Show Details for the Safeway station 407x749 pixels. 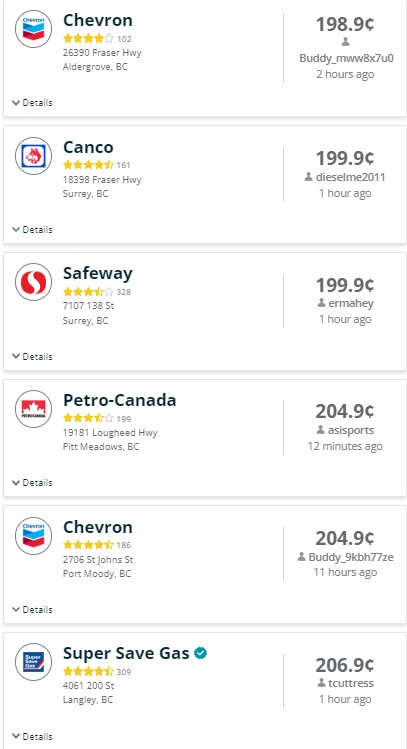[32, 356]
